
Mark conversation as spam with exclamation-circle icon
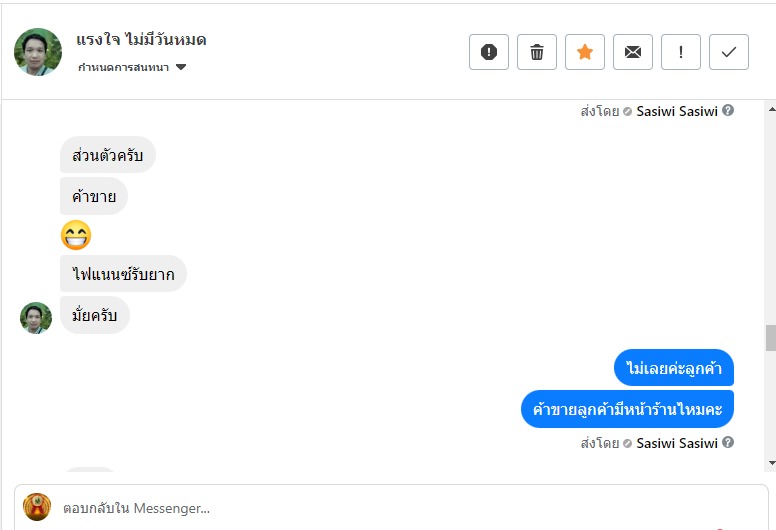(489, 52)
